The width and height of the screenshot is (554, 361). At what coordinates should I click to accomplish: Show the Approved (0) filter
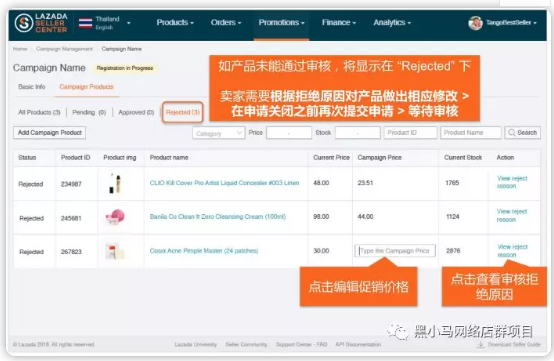[x=136, y=112]
